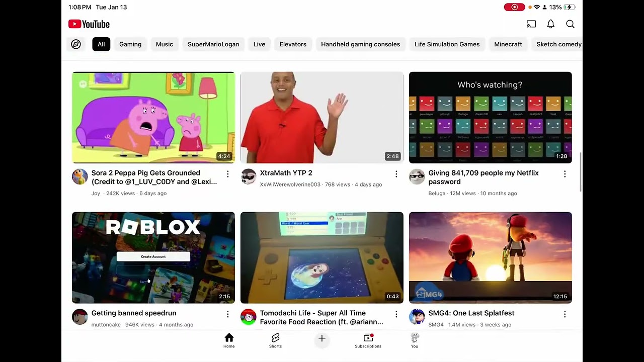
Task: Tap the Home icon in bottom bar
Action: point(229,340)
